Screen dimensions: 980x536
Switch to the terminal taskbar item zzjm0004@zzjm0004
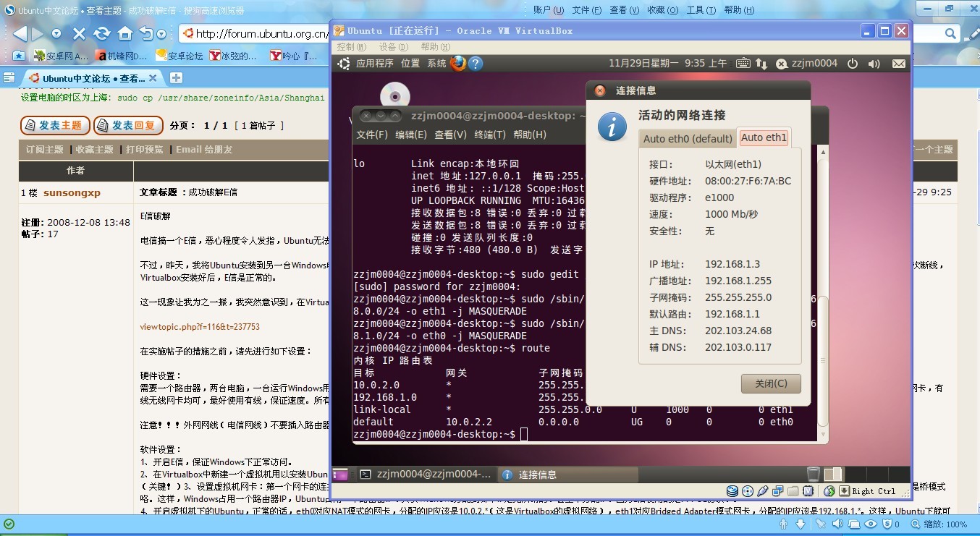pyautogui.click(x=427, y=475)
